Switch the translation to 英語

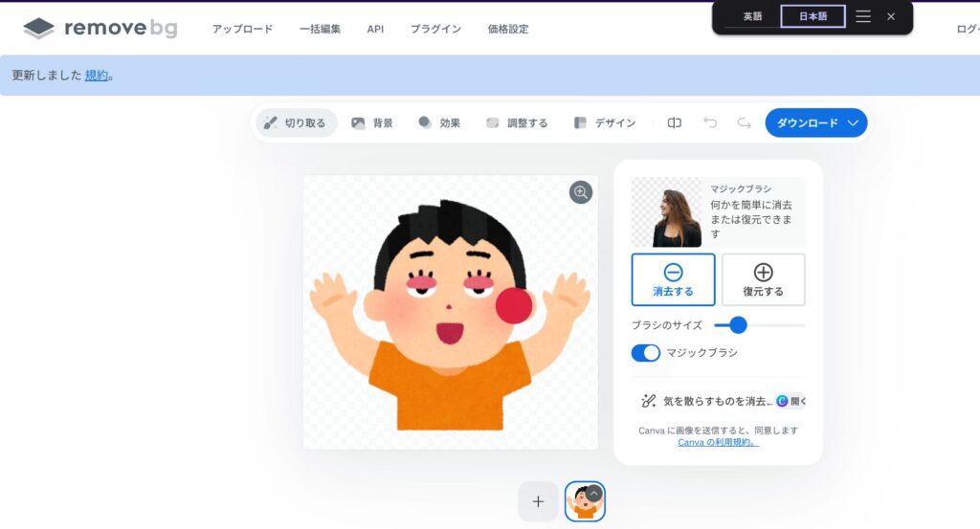pyautogui.click(x=752, y=16)
